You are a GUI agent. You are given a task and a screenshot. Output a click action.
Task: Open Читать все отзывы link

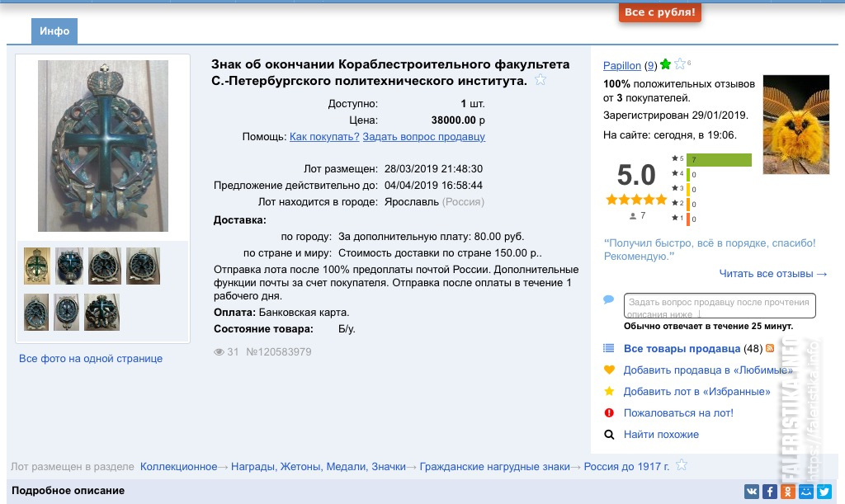pyautogui.click(x=772, y=274)
